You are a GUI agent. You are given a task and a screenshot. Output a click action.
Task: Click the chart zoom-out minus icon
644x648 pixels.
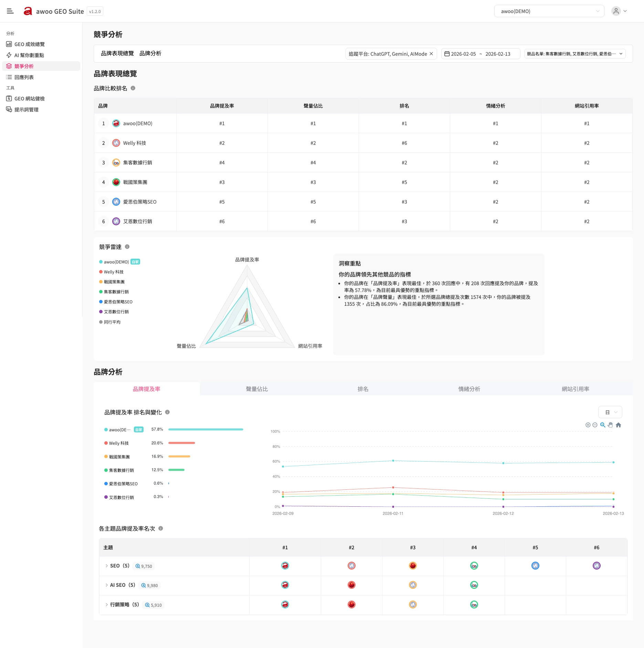(595, 425)
